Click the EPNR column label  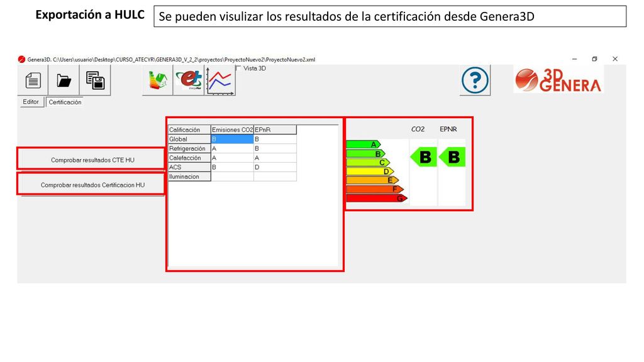coord(448,129)
